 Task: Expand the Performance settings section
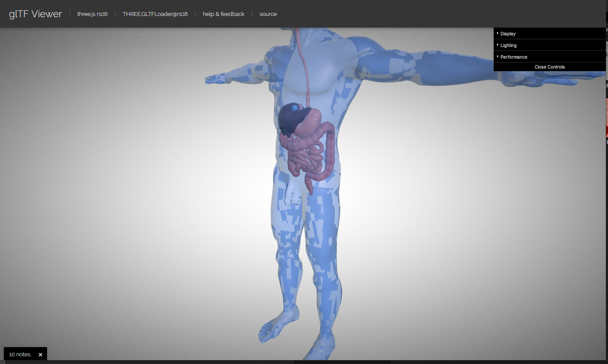pyautogui.click(x=513, y=56)
